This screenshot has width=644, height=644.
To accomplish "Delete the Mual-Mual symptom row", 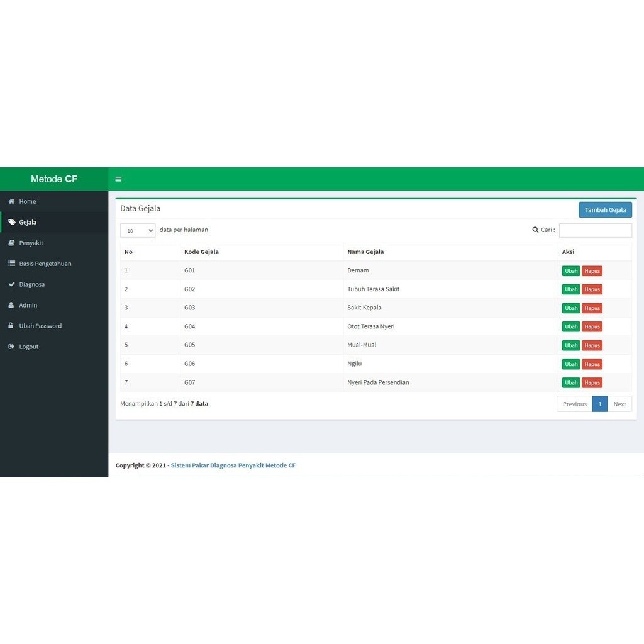I will (x=592, y=345).
